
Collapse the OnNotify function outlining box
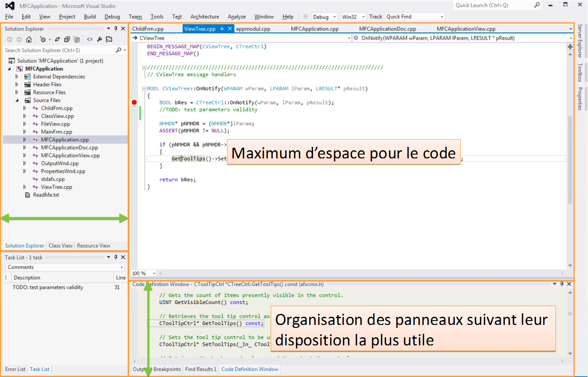144,89
